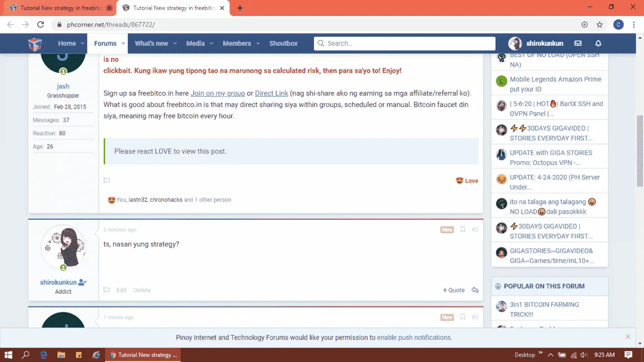The image size is (644, 362).
Task: Report first post with flag icon
Action: point(107,180)
